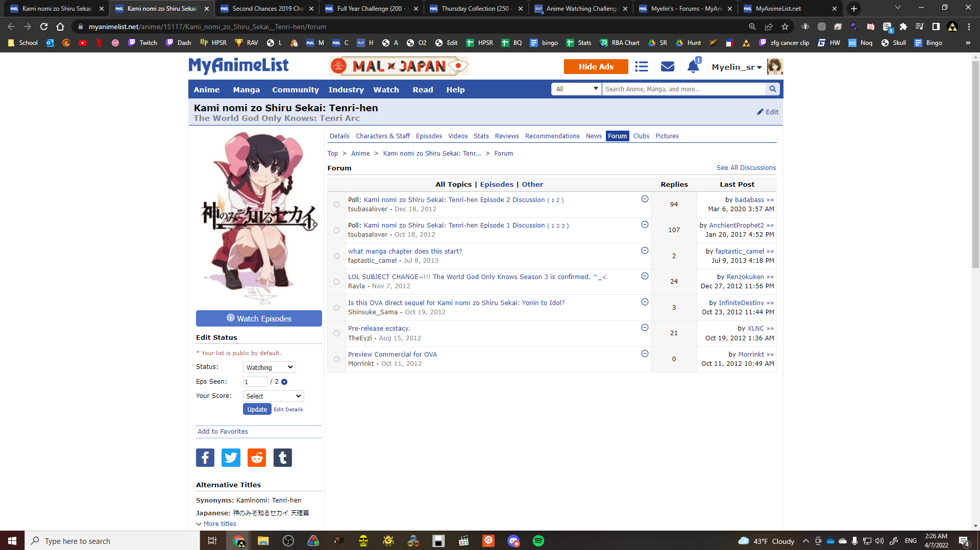Switch to the Full Year Challenge browser tab
Screen dimensions: 980x550
coord(372,9)
